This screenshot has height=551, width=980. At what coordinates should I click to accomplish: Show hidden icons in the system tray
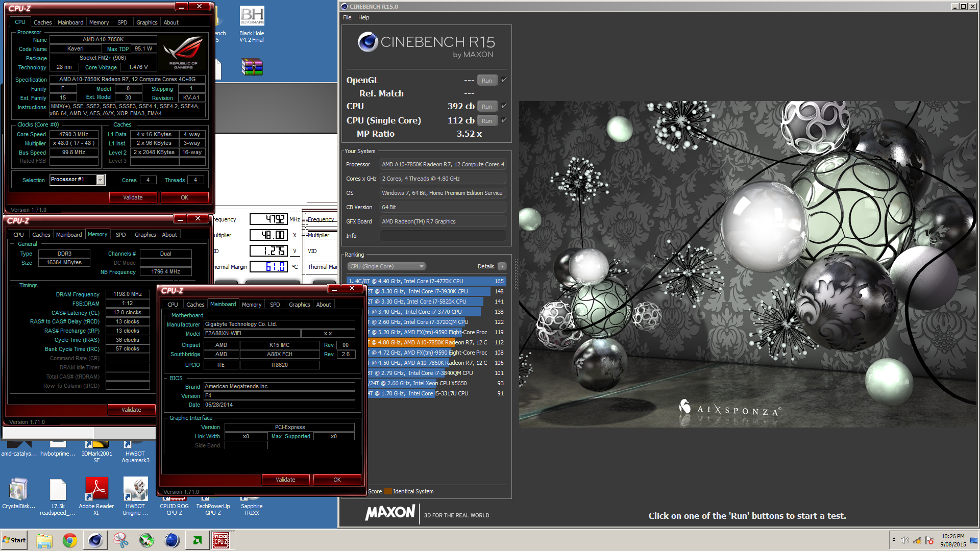894,540
